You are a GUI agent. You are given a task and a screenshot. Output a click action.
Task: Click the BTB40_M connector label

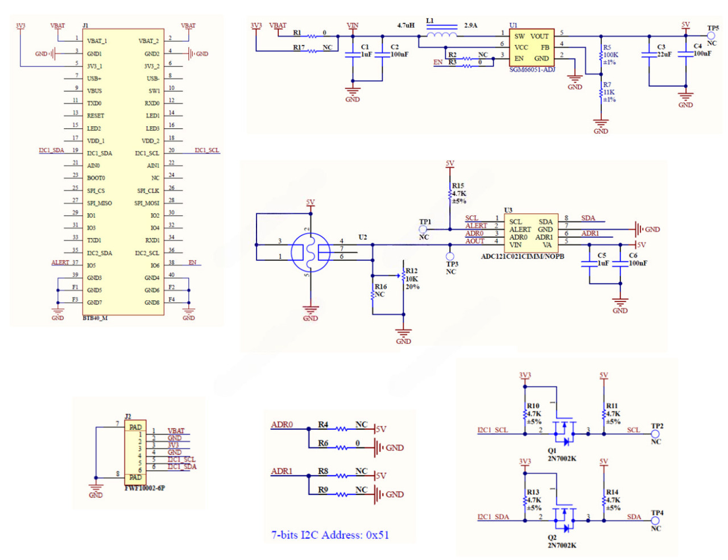(95, 318)
